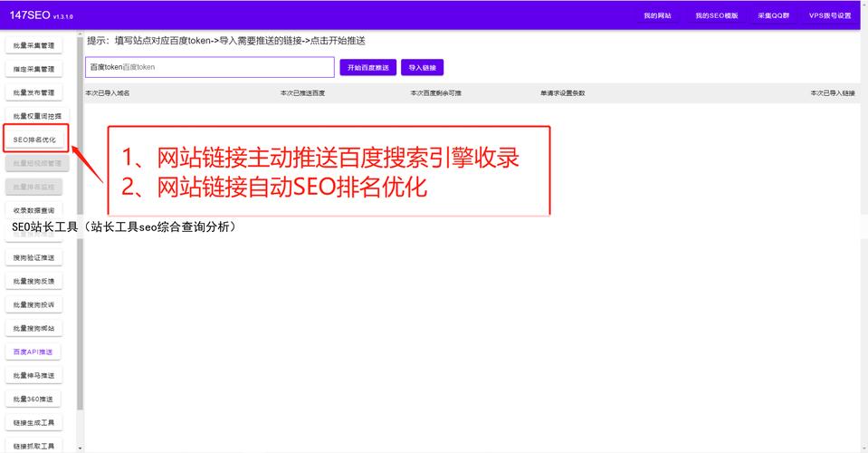Viewport: 868px width, 453px height.
Task: Select SEO排名优化 sidebar item
Action: click(x=34, y=140)
